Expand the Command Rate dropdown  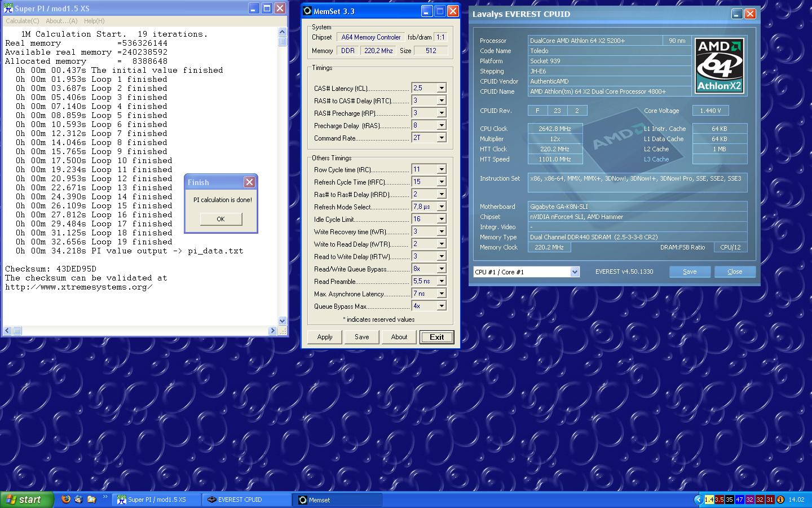[442, 138]
